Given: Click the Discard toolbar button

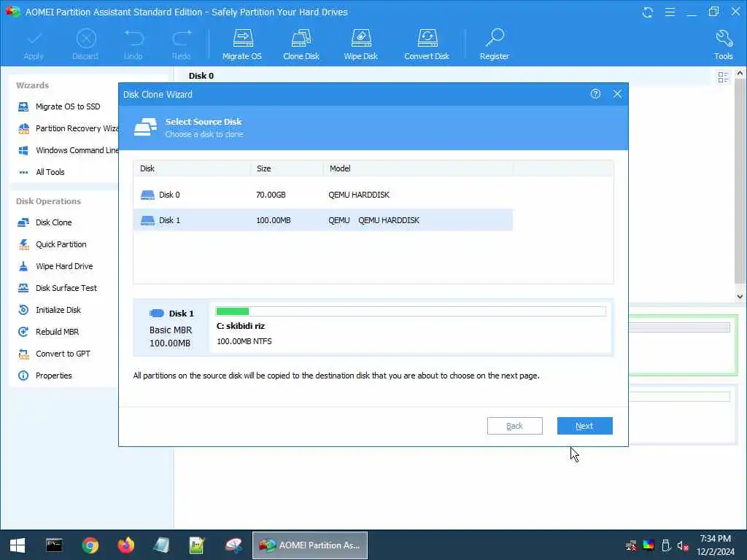Looking at the screenshot, I should 86,44.
